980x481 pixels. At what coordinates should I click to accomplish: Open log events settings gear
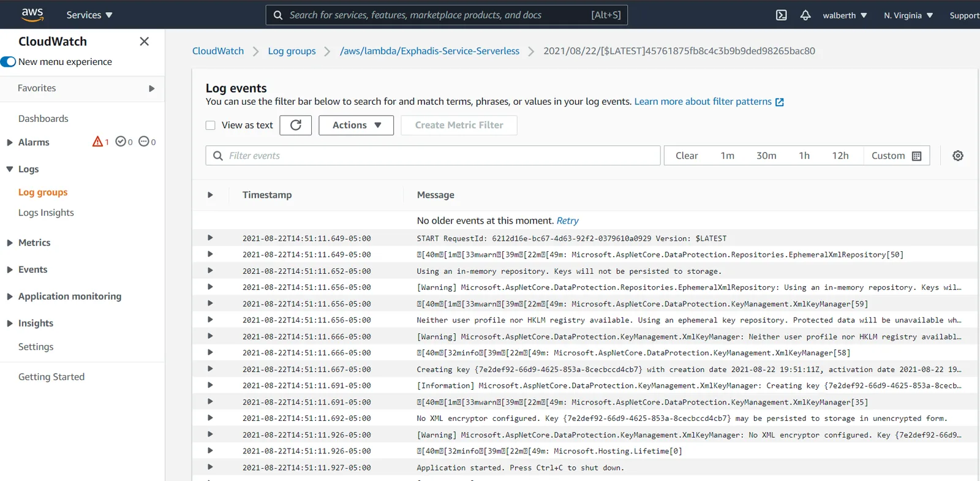point(958,156)
